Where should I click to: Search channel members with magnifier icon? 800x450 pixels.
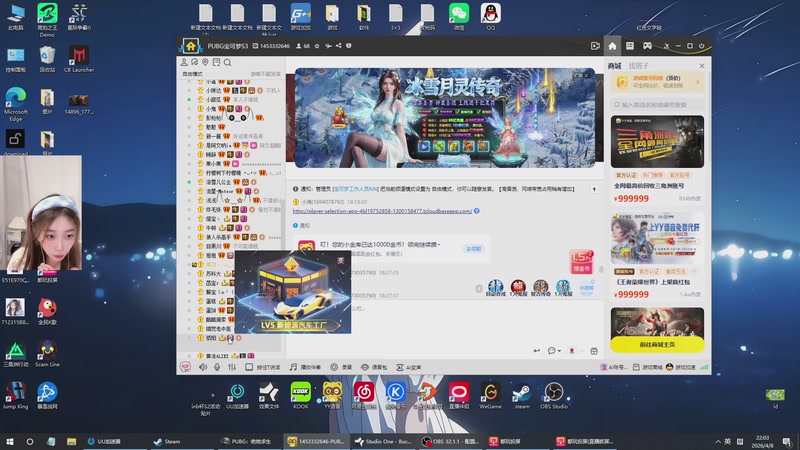[x=228, y=62]
